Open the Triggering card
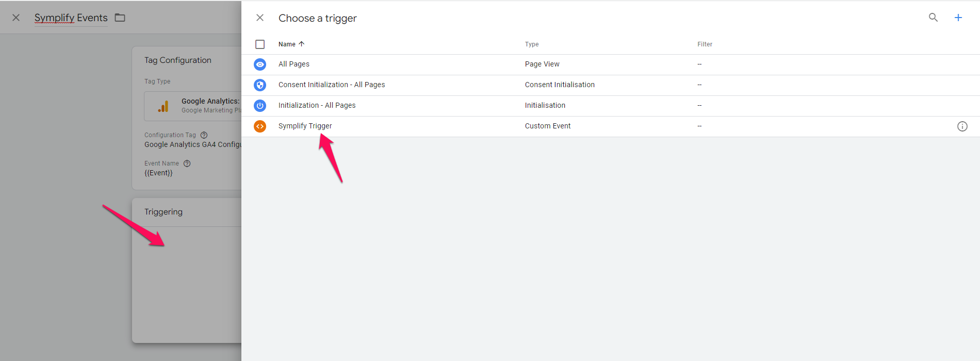 pyautogui.click(x=187, y=270)
